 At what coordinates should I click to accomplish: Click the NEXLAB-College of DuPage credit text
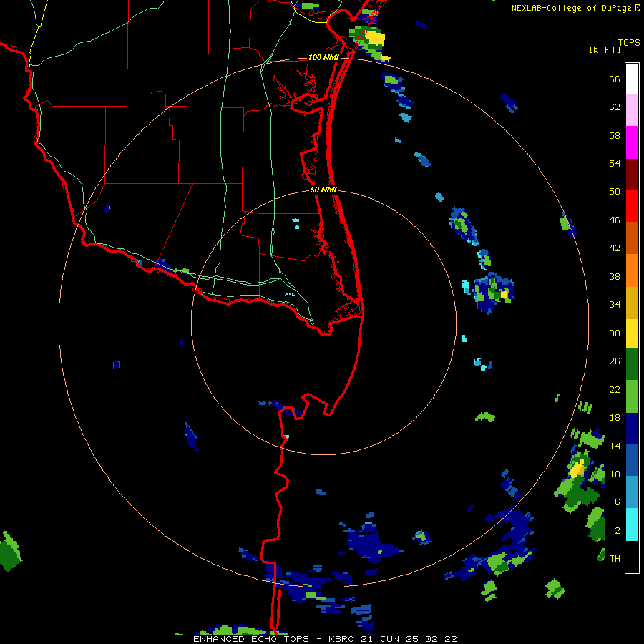pos(575,8)
